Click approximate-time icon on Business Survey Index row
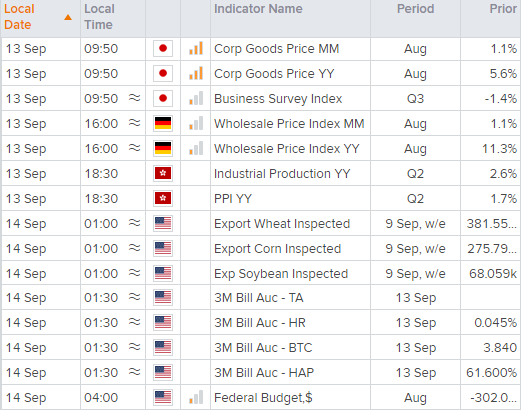 [x=135, y=98]
